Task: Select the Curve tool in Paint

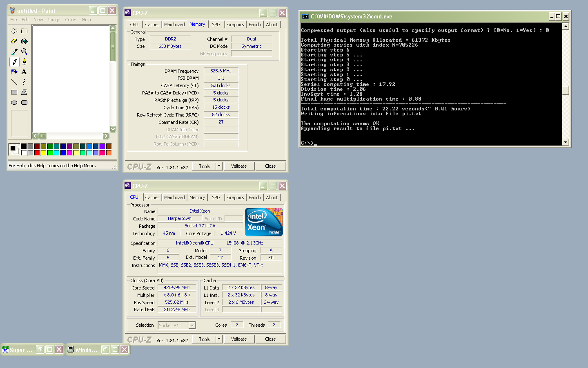Action: point(24,82)
